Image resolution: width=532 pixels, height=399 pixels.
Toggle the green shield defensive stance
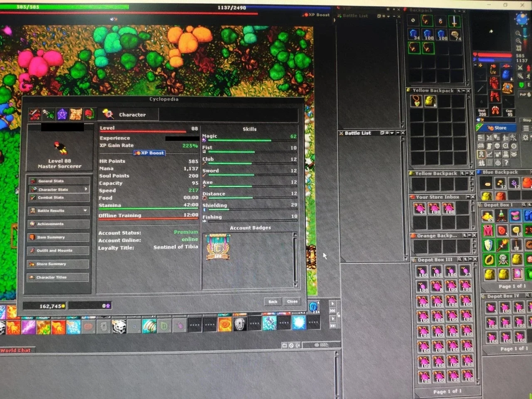point(522,85)
